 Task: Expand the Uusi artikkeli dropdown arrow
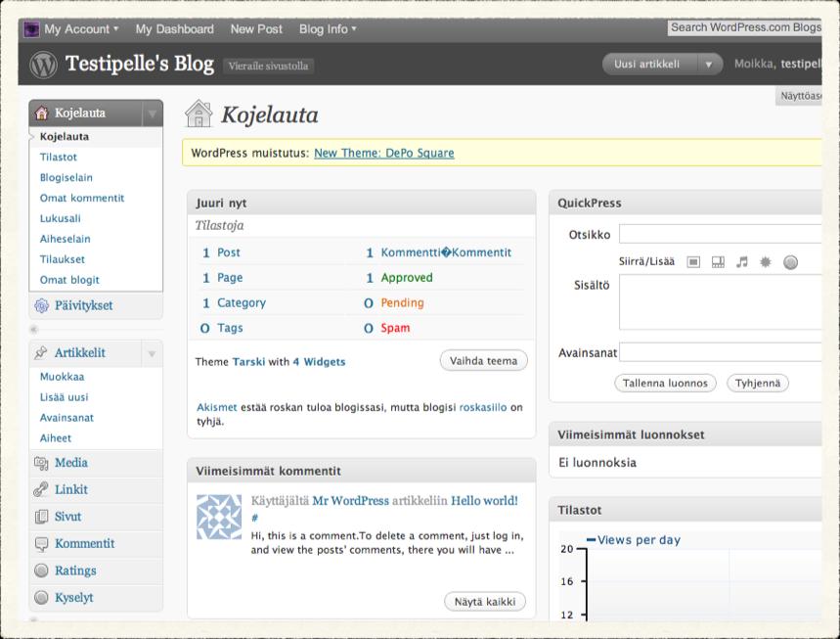coord(709,65)
